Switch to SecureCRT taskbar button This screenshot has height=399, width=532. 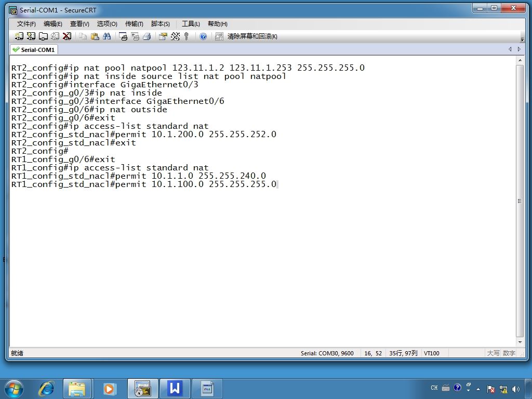(142, 389)
